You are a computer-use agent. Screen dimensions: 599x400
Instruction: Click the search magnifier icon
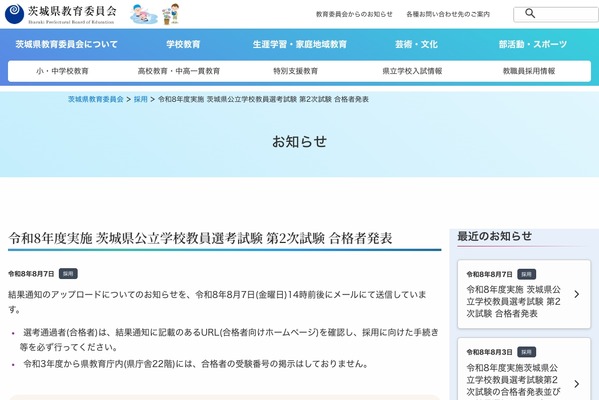tap(530, 13)
